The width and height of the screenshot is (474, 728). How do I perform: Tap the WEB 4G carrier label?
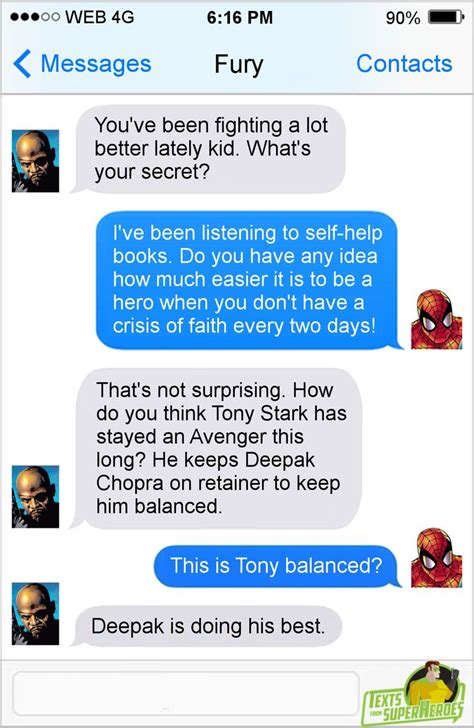[x=100, y=17]
